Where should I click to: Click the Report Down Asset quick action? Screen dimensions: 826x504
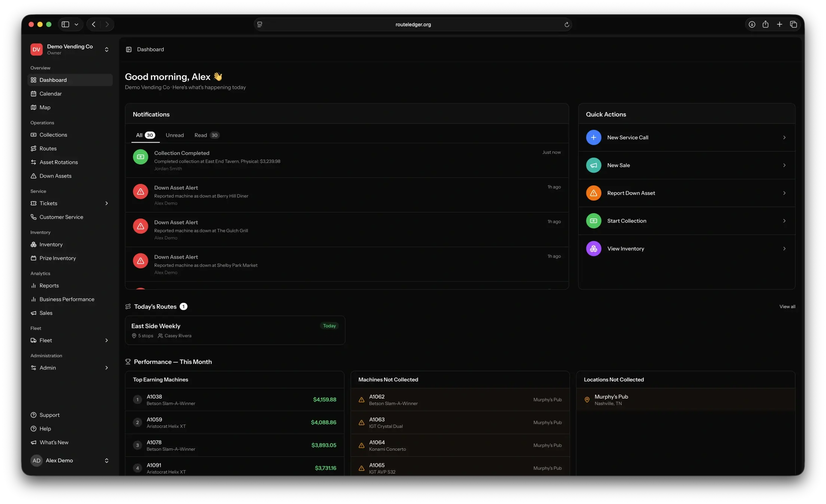tap(686, 193)
